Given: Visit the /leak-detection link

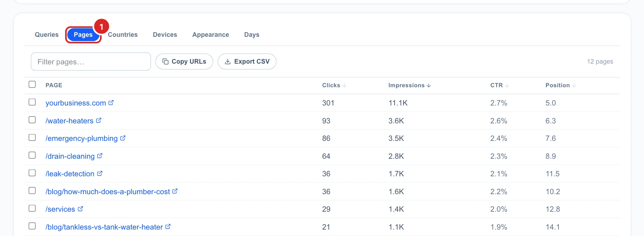Looking at the screenshot, I should tap(70, 174).
